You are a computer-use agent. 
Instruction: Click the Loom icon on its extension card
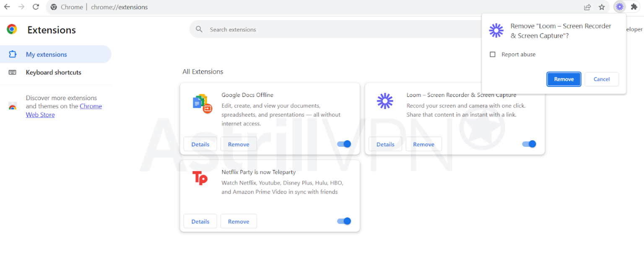pos(385,101)
